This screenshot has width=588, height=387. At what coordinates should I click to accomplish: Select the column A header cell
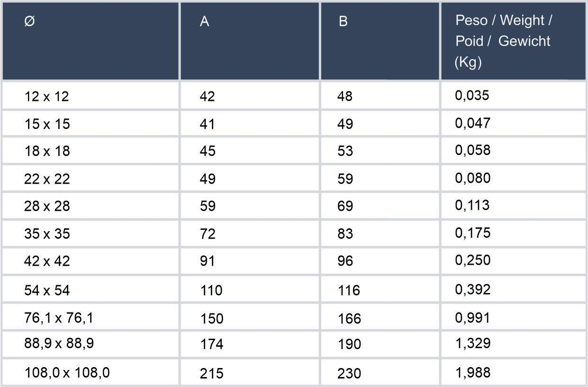(x=205, y=22)
